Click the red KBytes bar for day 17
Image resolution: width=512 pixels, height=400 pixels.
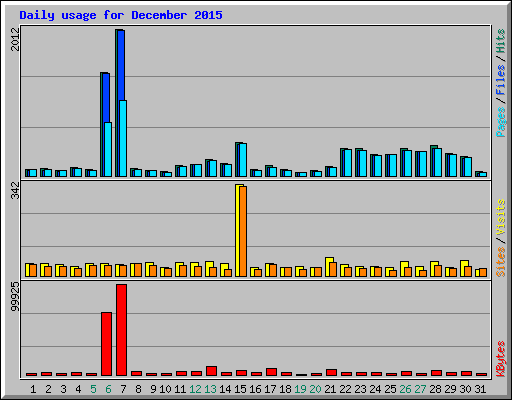point(271,372)
